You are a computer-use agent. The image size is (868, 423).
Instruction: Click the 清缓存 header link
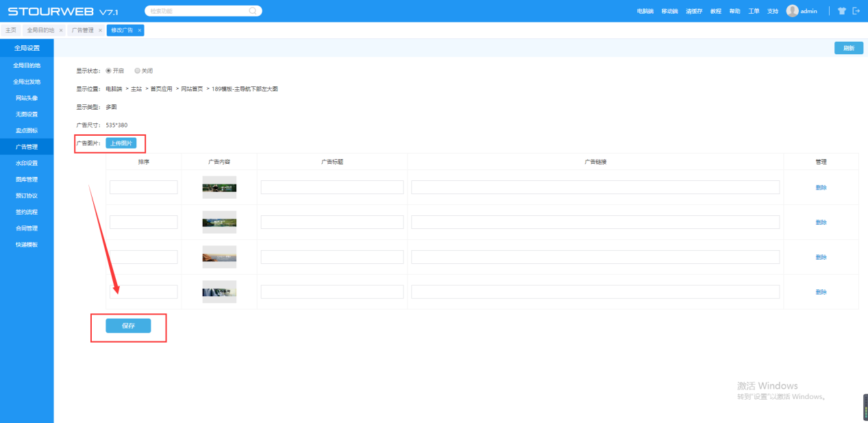point(694,12)
